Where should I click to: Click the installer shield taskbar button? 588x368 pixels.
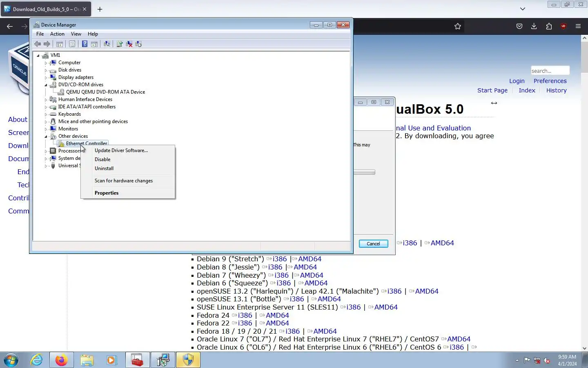[x=188, y=360]
